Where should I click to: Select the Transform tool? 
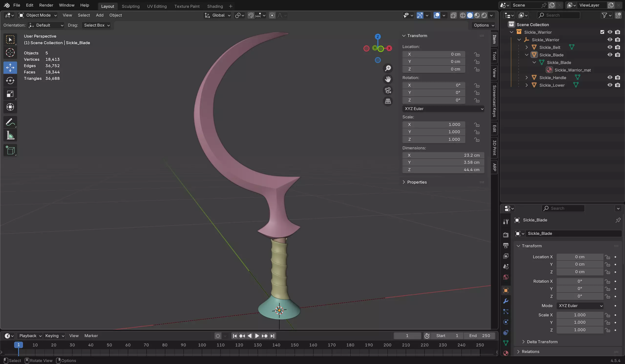(10, 107)
